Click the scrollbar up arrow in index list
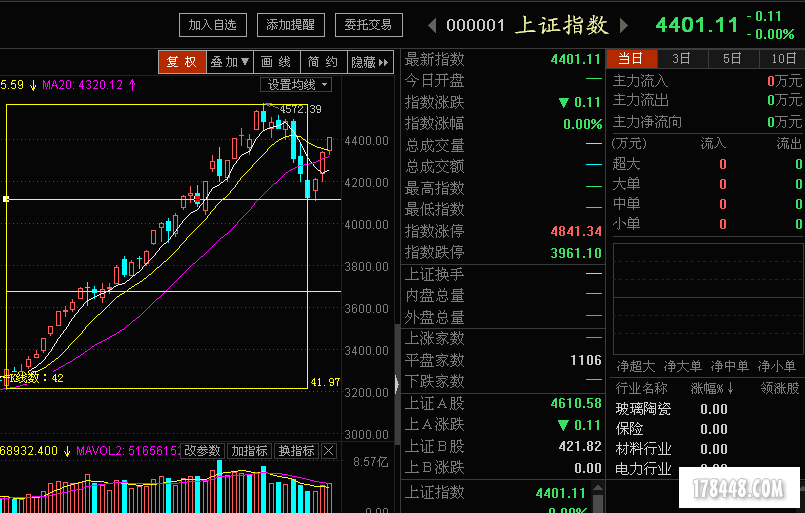The image size is (805, 513). click(x=598, y=488)
